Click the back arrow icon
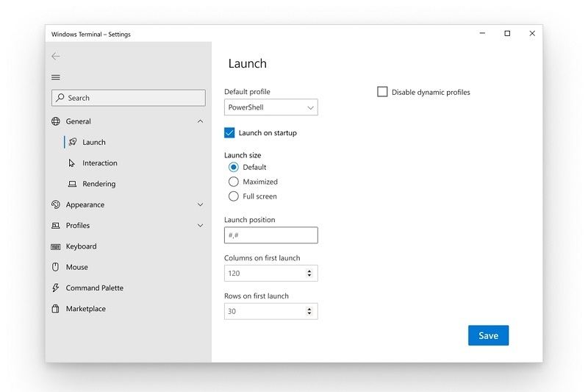The image size is (588, 392). coord(56,57)
